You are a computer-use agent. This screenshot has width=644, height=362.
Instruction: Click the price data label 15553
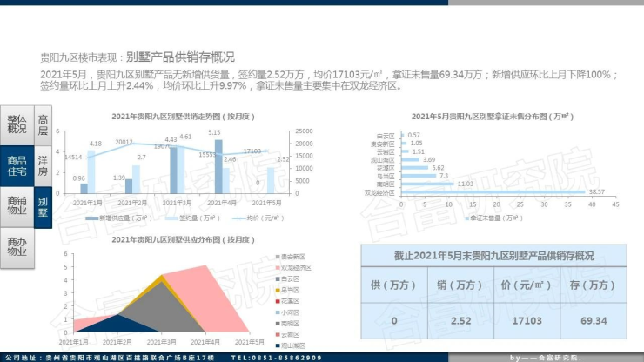pos(207,155)
